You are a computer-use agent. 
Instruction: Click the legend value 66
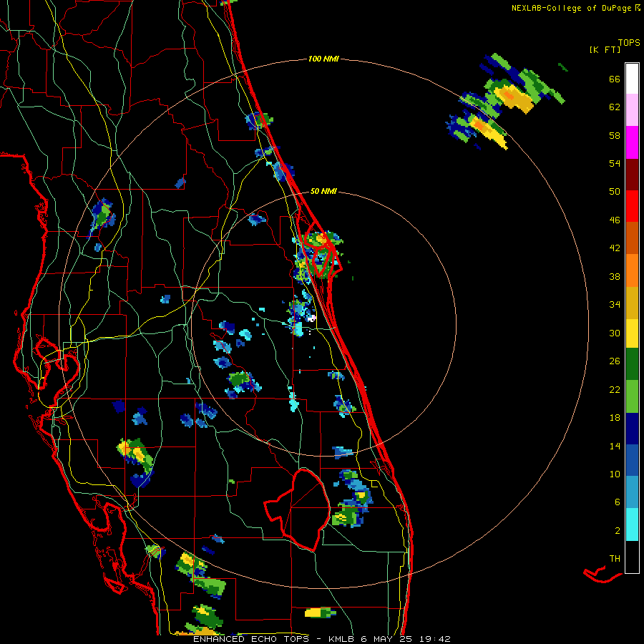pos(615,79)
